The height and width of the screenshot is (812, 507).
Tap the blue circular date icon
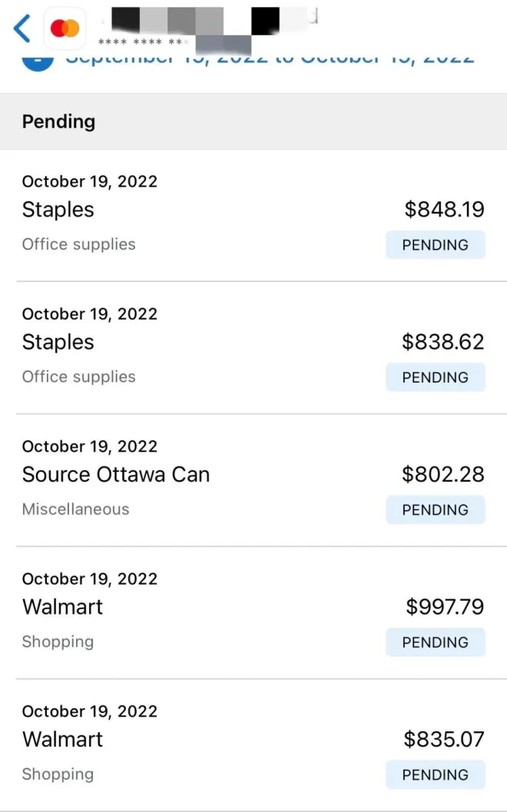click(38, 61)
